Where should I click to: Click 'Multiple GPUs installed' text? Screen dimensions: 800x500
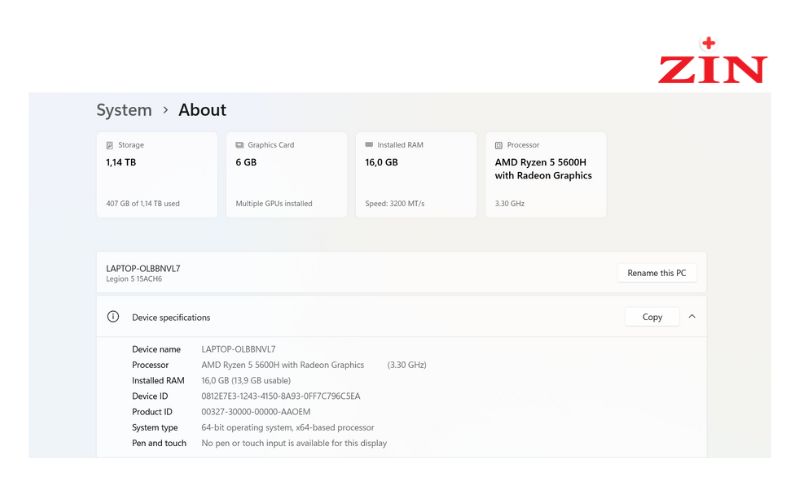point(274,204)
